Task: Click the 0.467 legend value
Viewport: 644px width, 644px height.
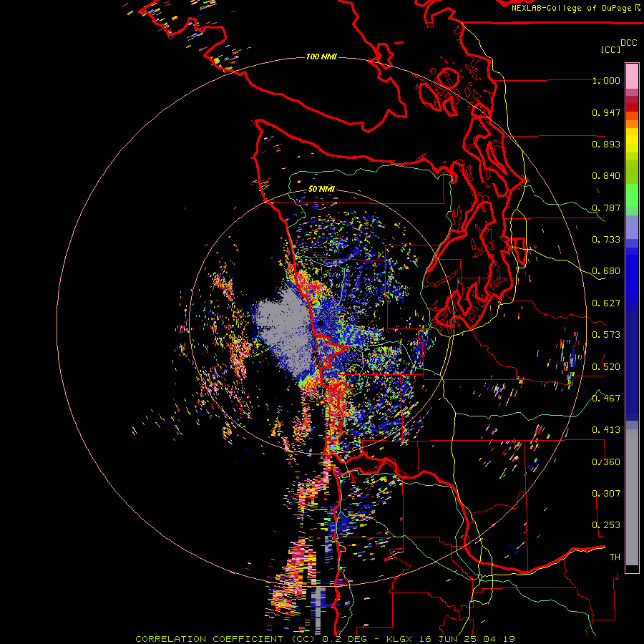Action: [x=606, y=398]
